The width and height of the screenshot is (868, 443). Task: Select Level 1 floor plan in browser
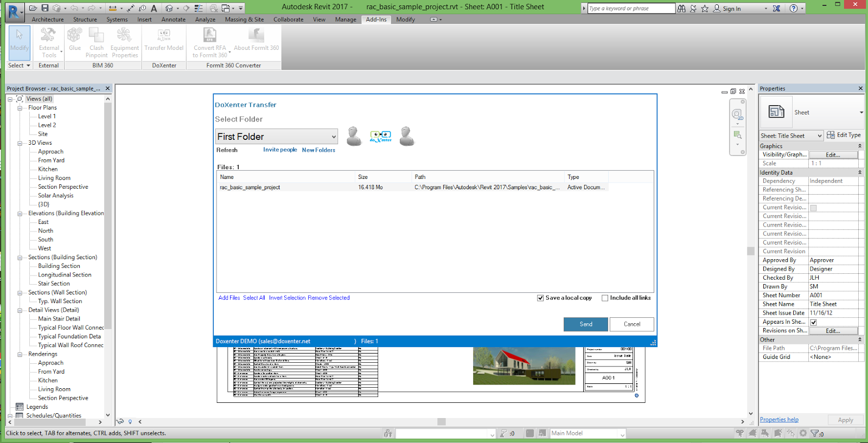47,117
